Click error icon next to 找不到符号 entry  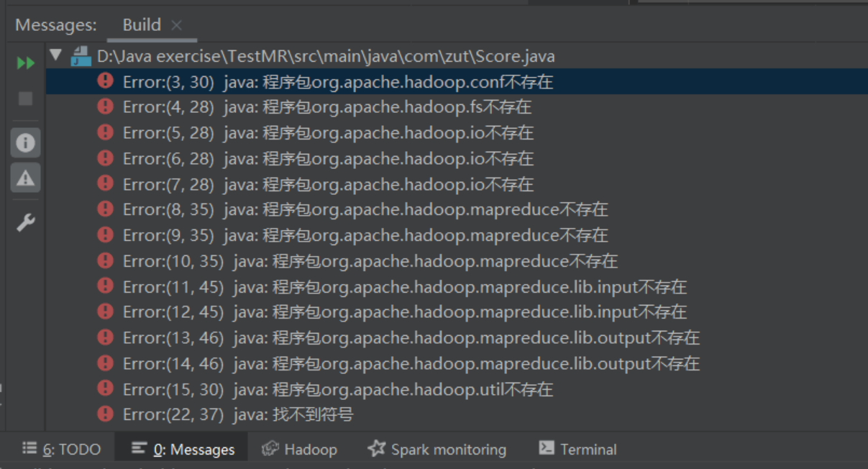click(x=105, y=415)
